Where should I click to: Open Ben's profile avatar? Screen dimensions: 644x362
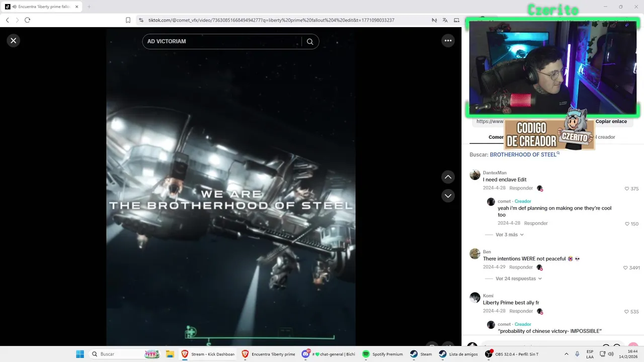tap(475, 253)
